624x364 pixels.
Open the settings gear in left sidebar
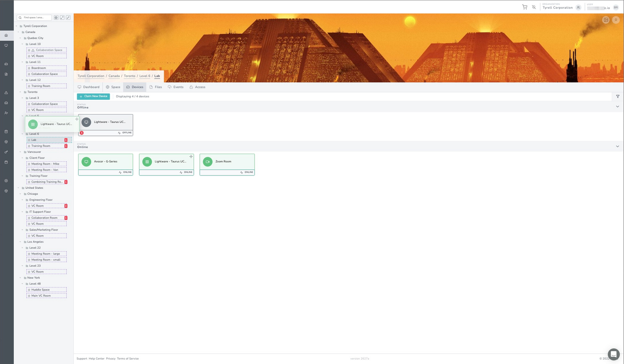pos(6,181)
